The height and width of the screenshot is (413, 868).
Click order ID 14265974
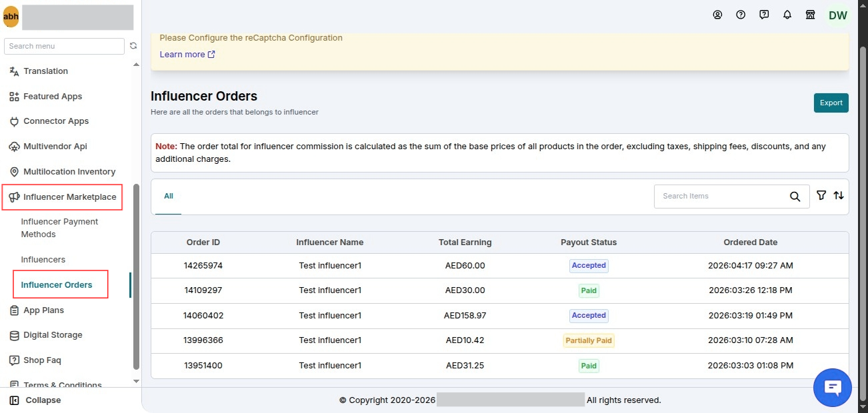[x=203, y=266]
